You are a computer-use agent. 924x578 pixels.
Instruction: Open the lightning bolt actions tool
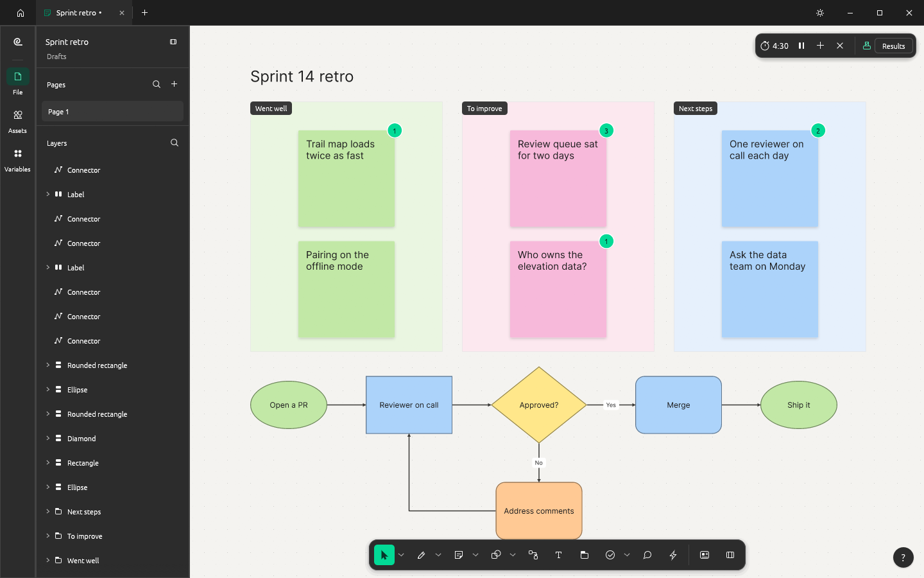[x=672, y=555]
